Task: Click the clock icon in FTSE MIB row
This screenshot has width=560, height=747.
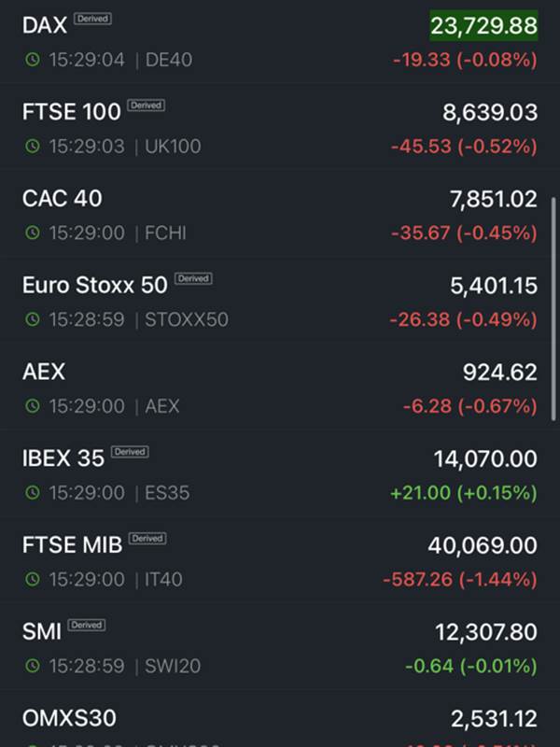Action: point(33,579)
